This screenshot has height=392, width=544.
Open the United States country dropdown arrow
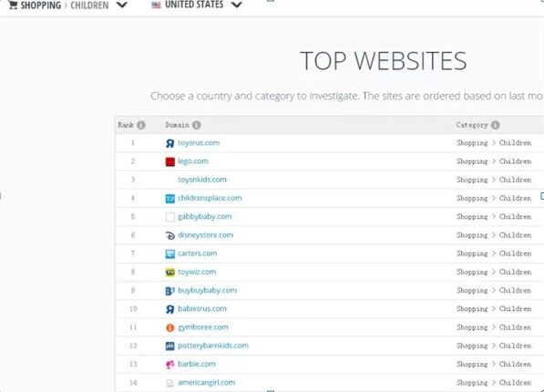click(x=236, y=5)
